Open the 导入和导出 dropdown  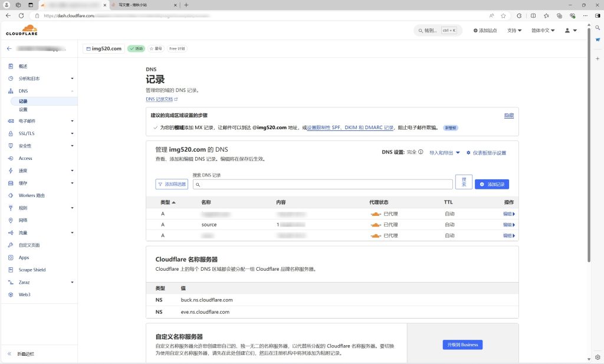[x=445, y=153]
